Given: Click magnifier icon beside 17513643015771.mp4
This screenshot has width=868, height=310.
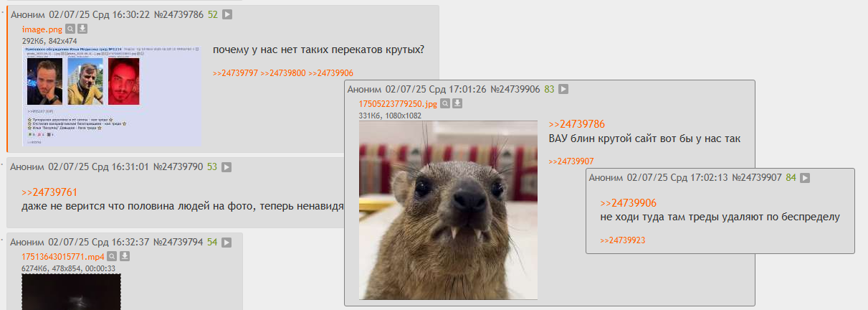Looking at the screenshot, I should point(111,255).
